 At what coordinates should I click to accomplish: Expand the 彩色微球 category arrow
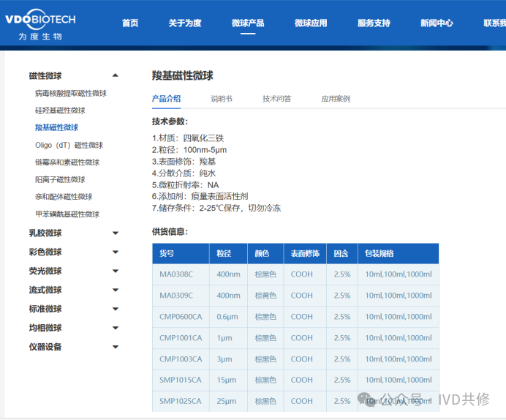tap(115, 252)
